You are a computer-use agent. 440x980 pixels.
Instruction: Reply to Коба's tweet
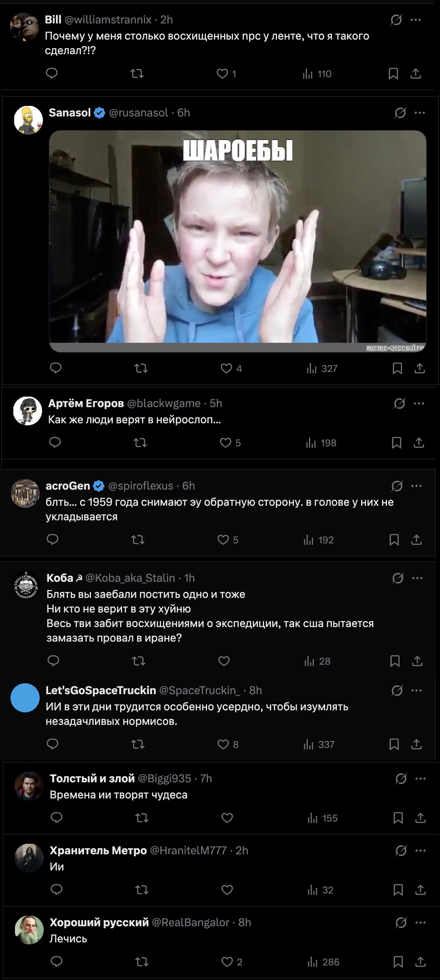[x=53, y=661]
